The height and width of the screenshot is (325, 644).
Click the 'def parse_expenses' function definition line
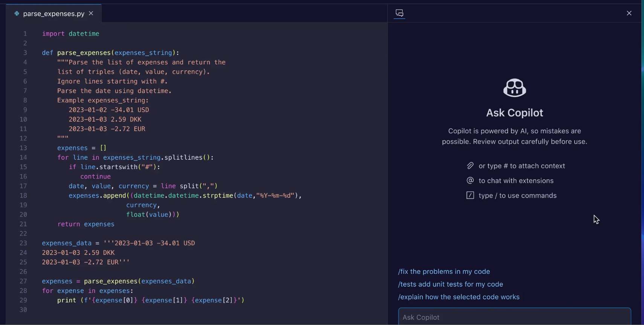coord(111,53)
